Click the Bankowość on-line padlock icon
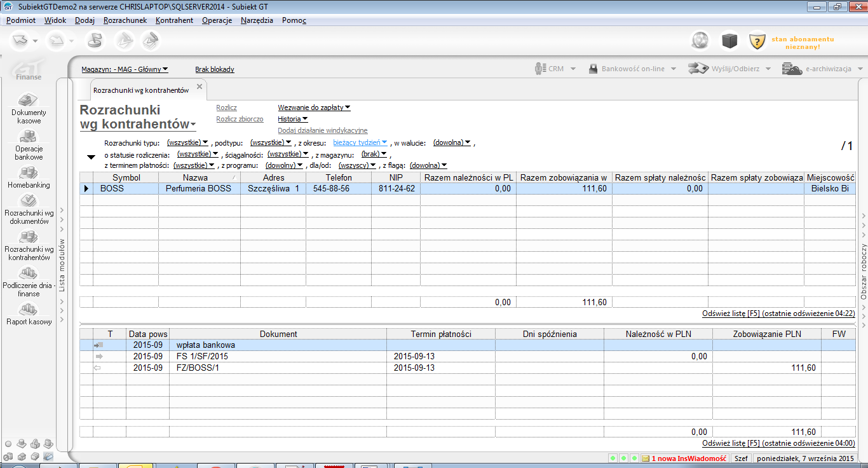Viewport: 868px width, 468px height. (x=592, y=69)
